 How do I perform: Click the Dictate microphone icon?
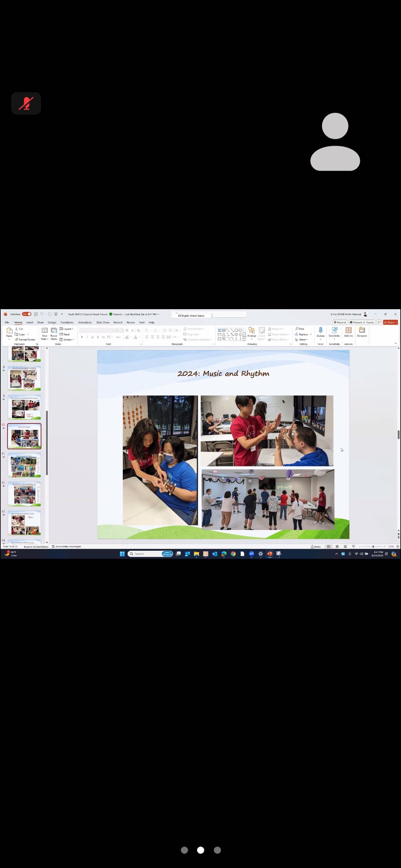[x=320, y=330]
